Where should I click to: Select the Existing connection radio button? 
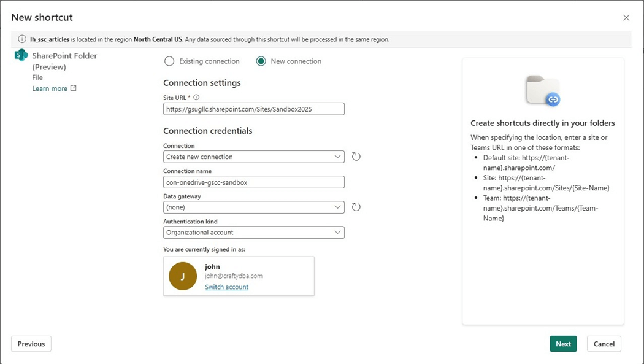click(169, 61)
